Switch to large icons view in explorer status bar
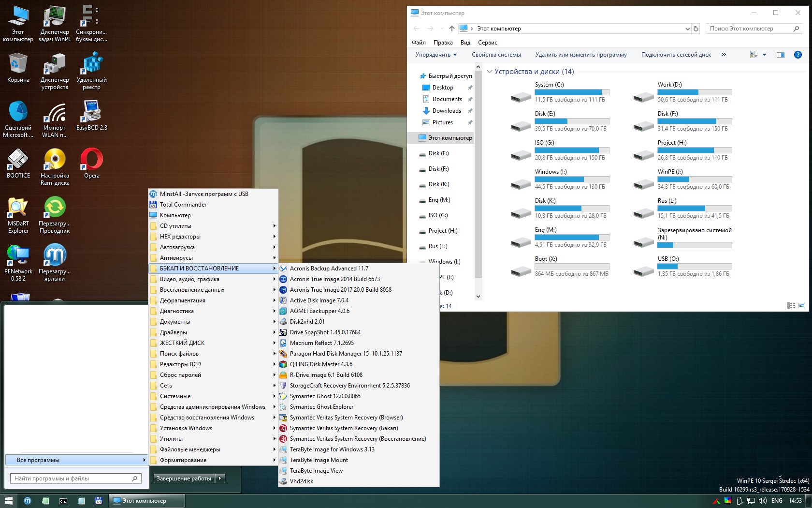The image size is (812, 508). [x=802, y=306]
